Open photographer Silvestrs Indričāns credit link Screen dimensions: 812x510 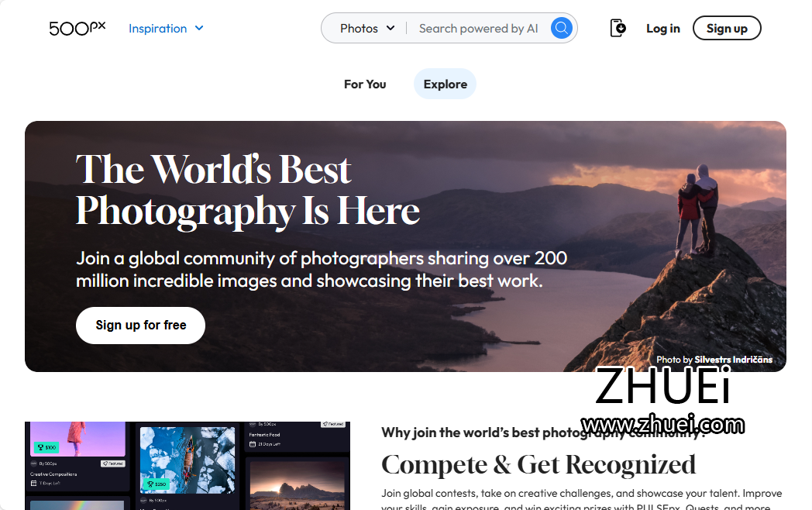(733, 359)
